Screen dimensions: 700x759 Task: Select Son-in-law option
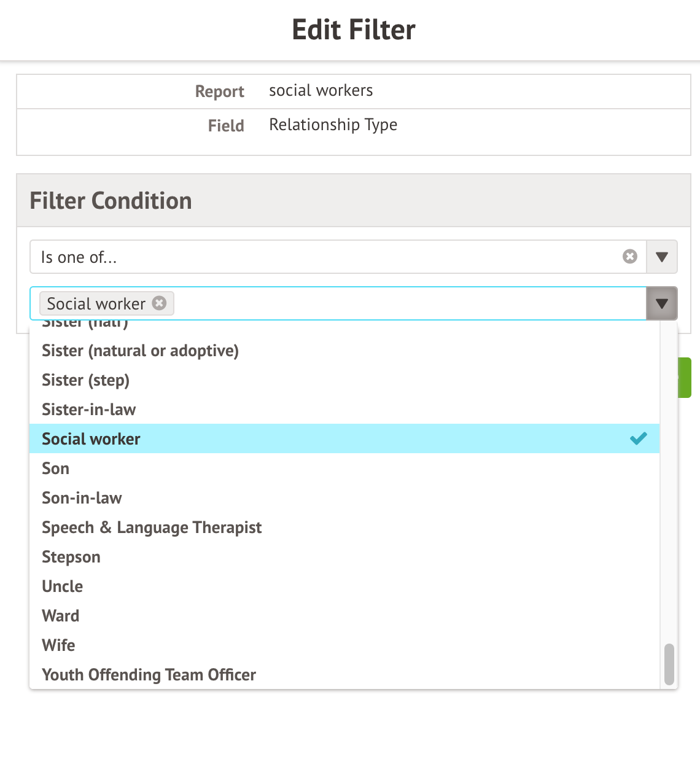82,498
